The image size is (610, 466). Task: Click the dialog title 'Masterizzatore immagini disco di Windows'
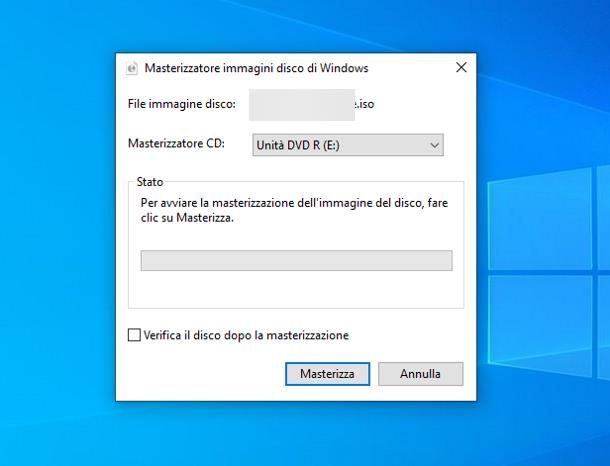(x=256, y=68)
